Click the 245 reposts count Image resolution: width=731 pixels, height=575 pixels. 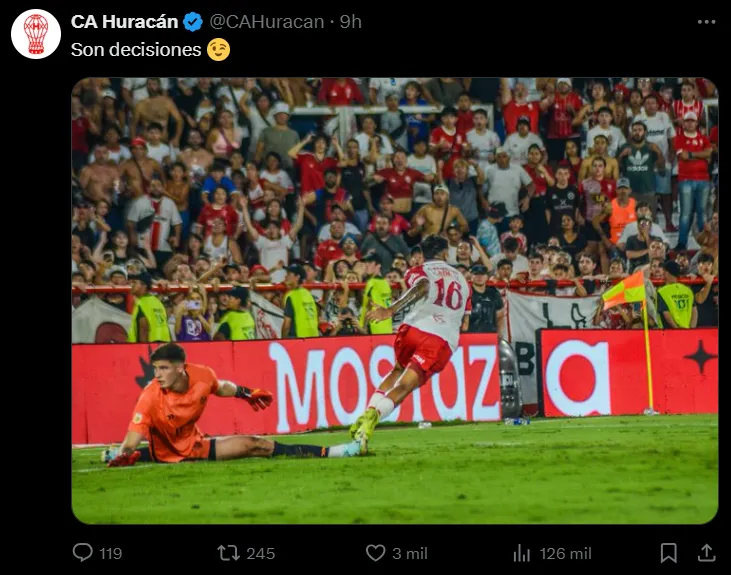(x=261, y=554)
